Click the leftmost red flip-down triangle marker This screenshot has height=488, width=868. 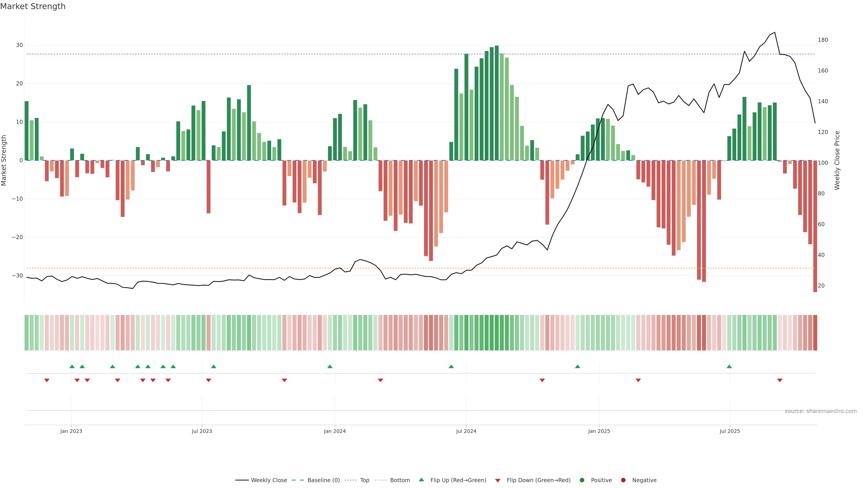pyautogui.click(x=47, y=380)
